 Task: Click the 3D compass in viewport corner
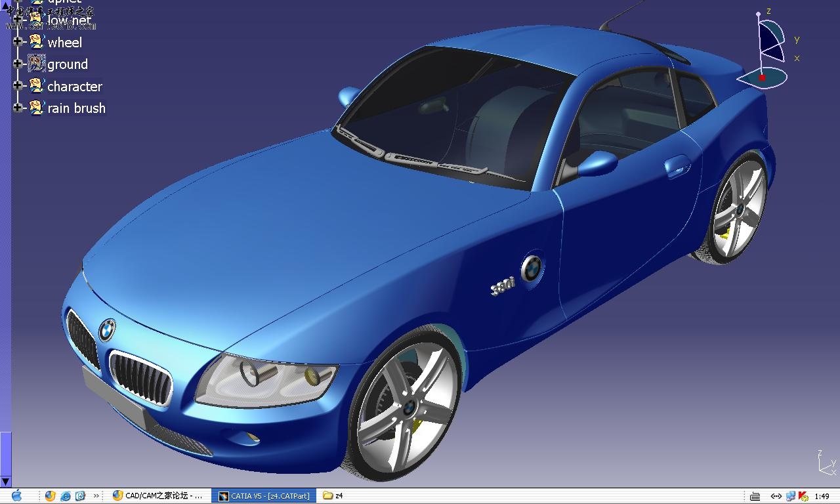pyautogui.click(x=766, y=49)
